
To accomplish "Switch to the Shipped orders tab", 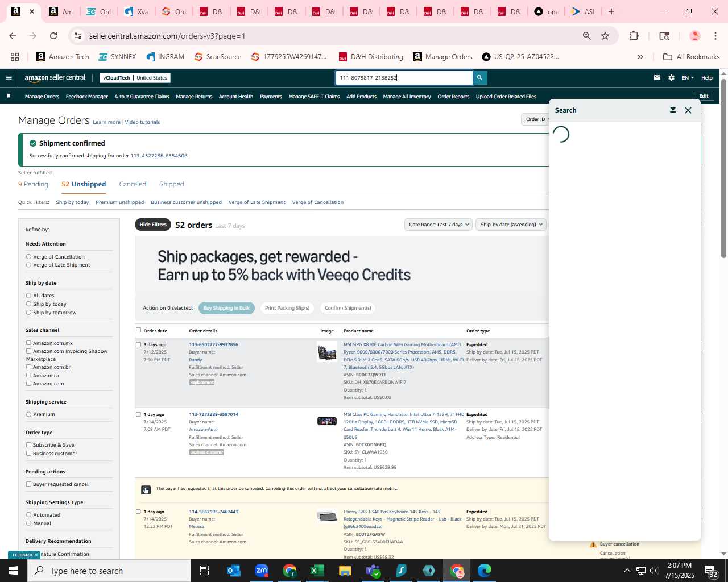I will [x=172, y=184].
